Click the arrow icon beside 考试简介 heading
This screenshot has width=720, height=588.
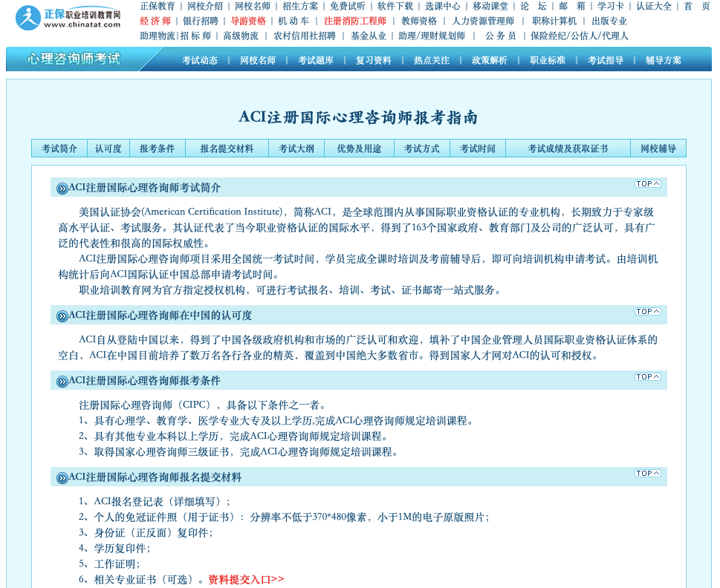[x=62, y=188]
